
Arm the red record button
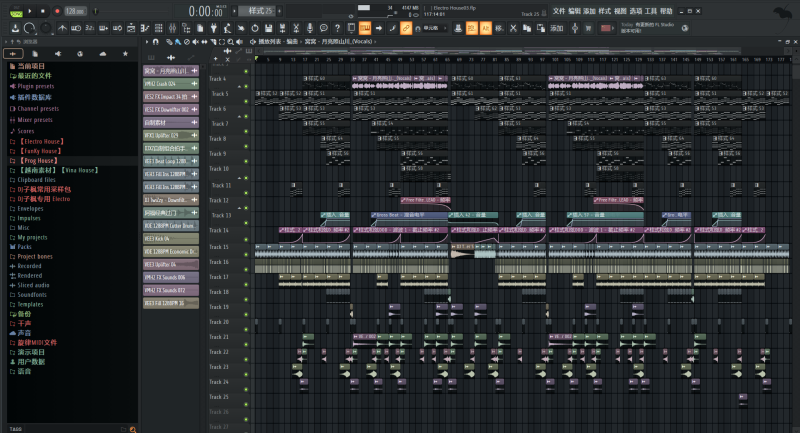click(57, 11)
